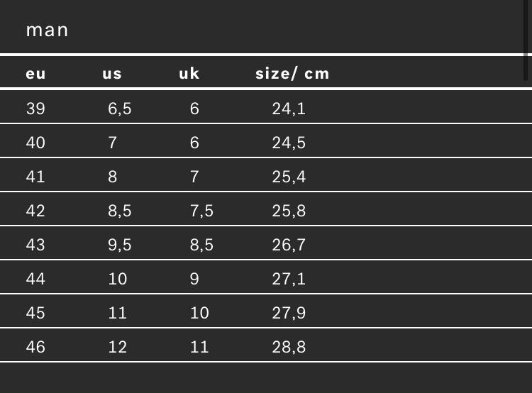Click the 28,8 cm measurement
This screenshot has height=393, width=532.
pos(289,347)
